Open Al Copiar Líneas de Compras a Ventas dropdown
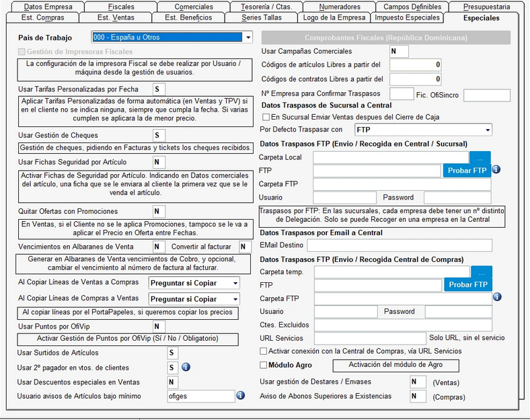This screenshot has width=530, height=420. click(x=235, y=299)
